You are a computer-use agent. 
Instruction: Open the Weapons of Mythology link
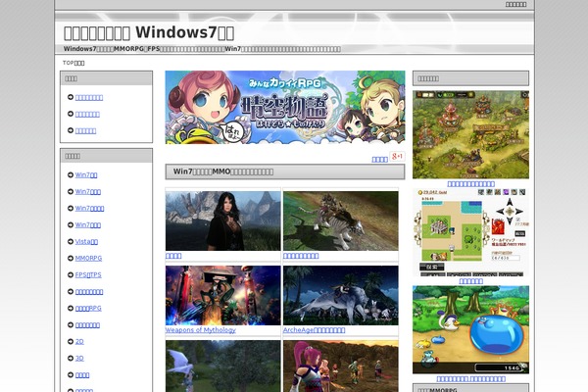(200, 330)
